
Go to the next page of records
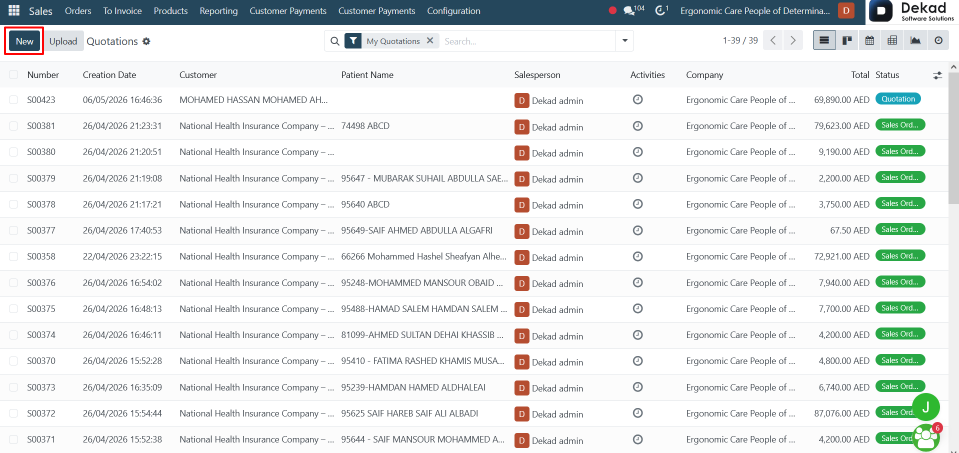tap(793, 41)
